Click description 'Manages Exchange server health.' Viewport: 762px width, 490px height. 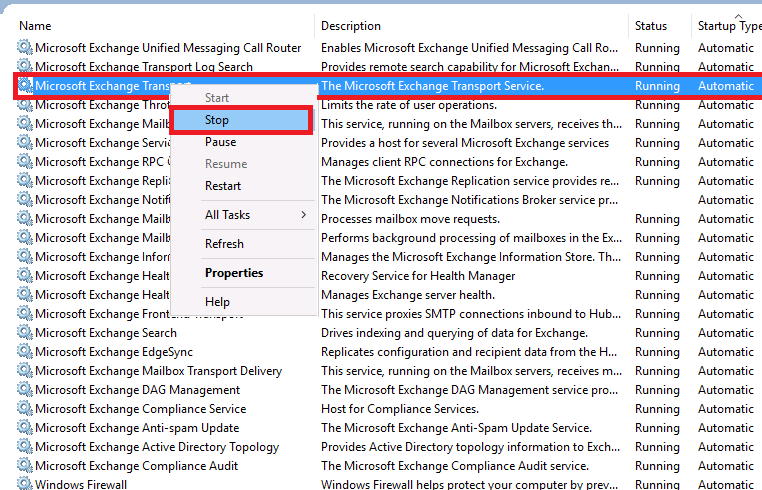coord(408,295)
